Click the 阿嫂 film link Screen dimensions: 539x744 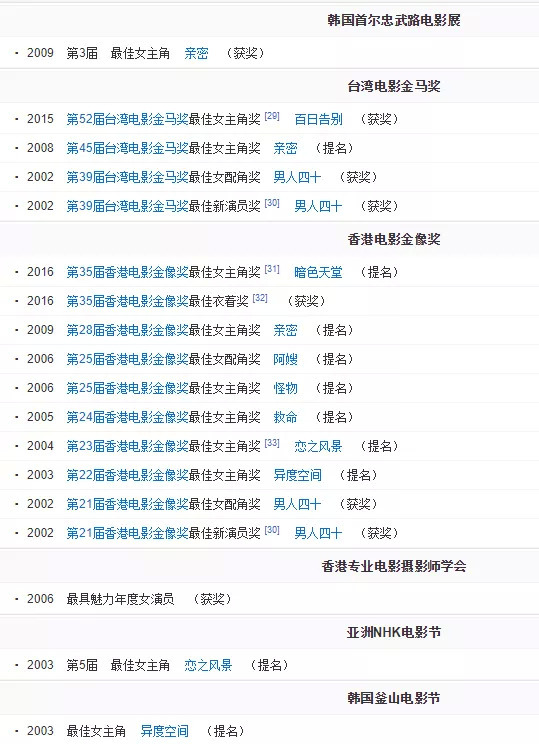coord(286,359)
